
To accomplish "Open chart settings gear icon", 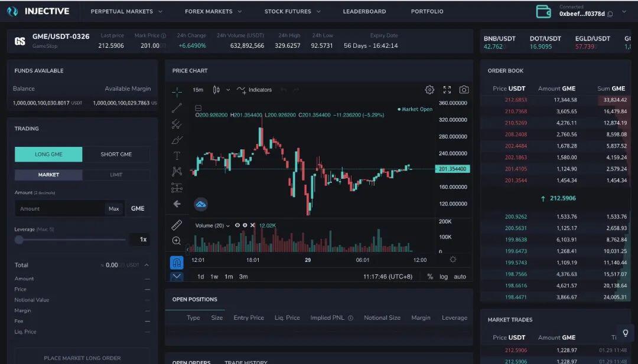I will point(429,90).
